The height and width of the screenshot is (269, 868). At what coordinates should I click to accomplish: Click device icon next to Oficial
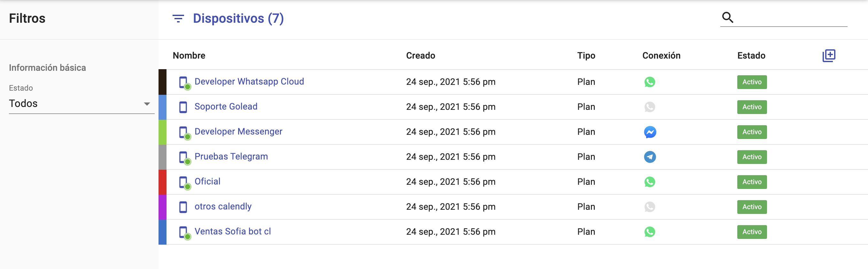point(184,182)
